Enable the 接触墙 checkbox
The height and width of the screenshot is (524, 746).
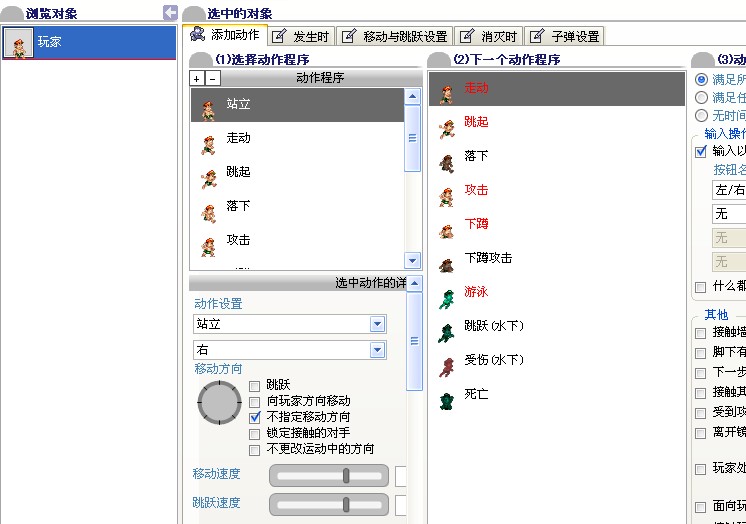pyautogui.click(x=700, y=333)
